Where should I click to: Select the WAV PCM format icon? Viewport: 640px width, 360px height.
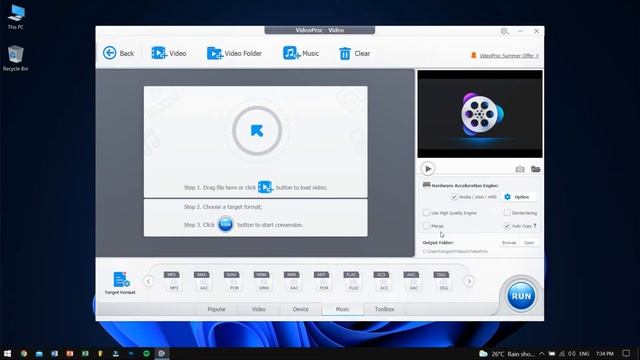(233, 281)
